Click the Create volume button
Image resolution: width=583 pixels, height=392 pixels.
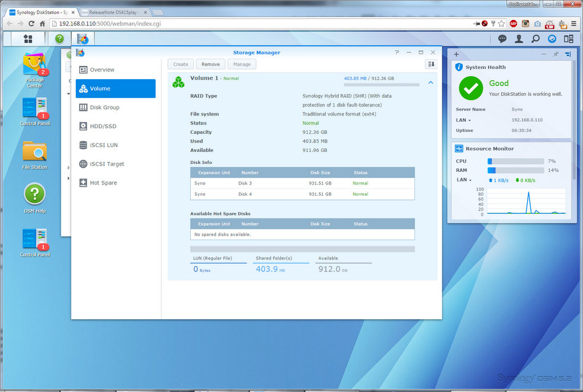click(180, 64)
